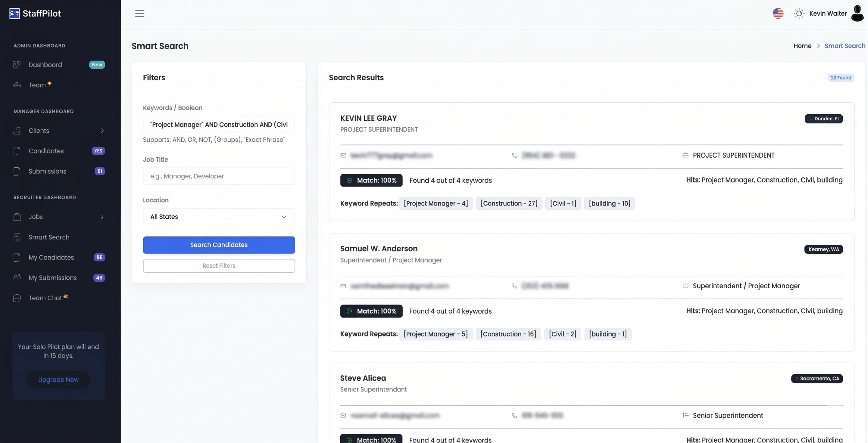Image resolution: width=868 pixels, height=443 pixels.
Task: Expand the Jobs menu item
Action: pos(102,217)
